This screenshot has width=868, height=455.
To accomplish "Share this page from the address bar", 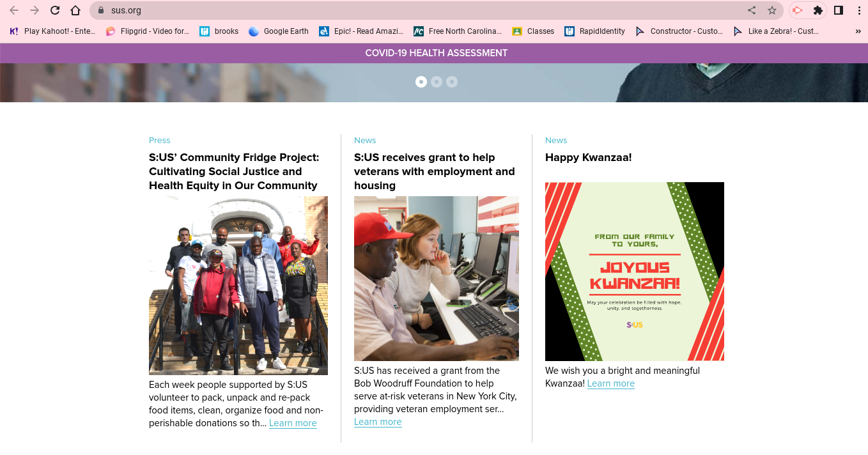I will coord(752,10).
